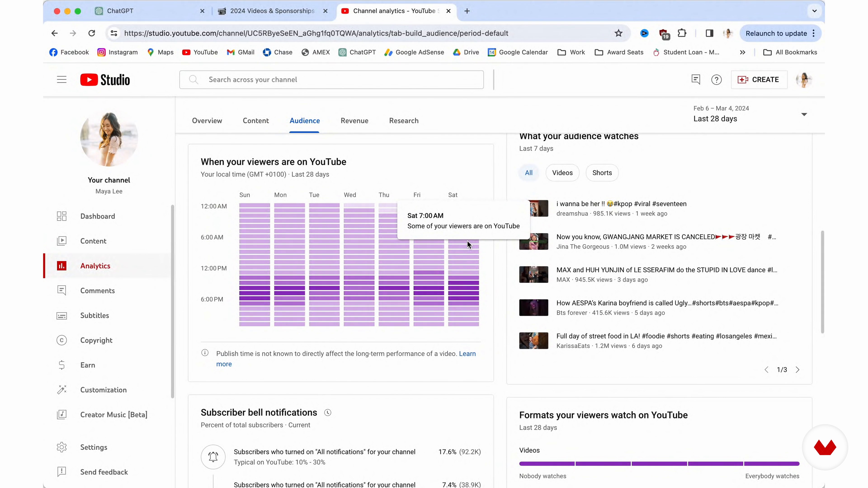Click the info icon beside Publish time note
Screen dimensions: 868x488
point(205,353)
